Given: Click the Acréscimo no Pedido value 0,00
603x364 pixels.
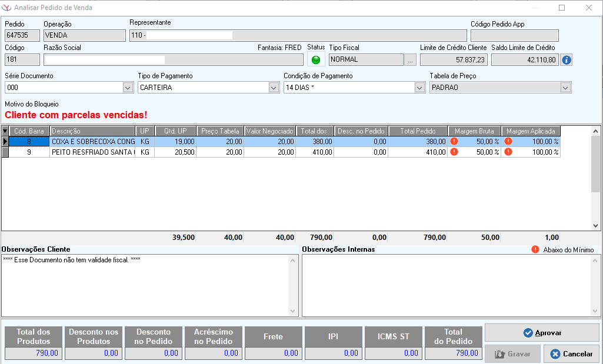Looking at the screenshot, I should [214, 353].
